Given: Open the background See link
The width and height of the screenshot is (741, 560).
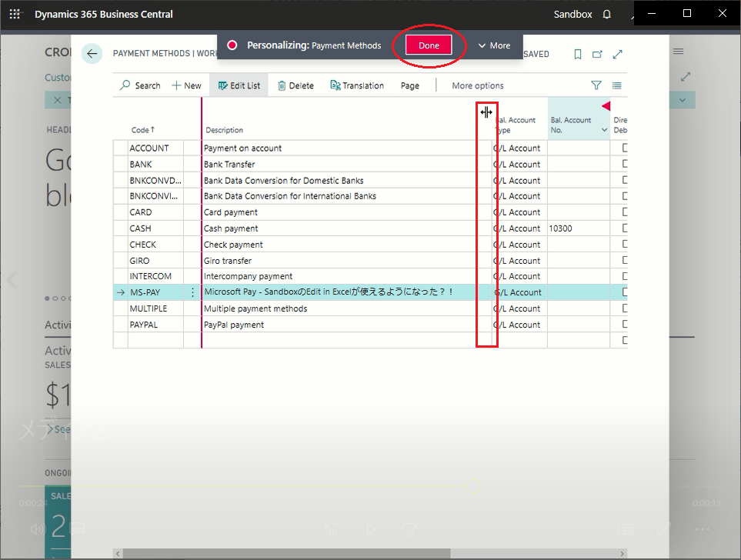Looking at the screenshot, I should pos(58,429).
